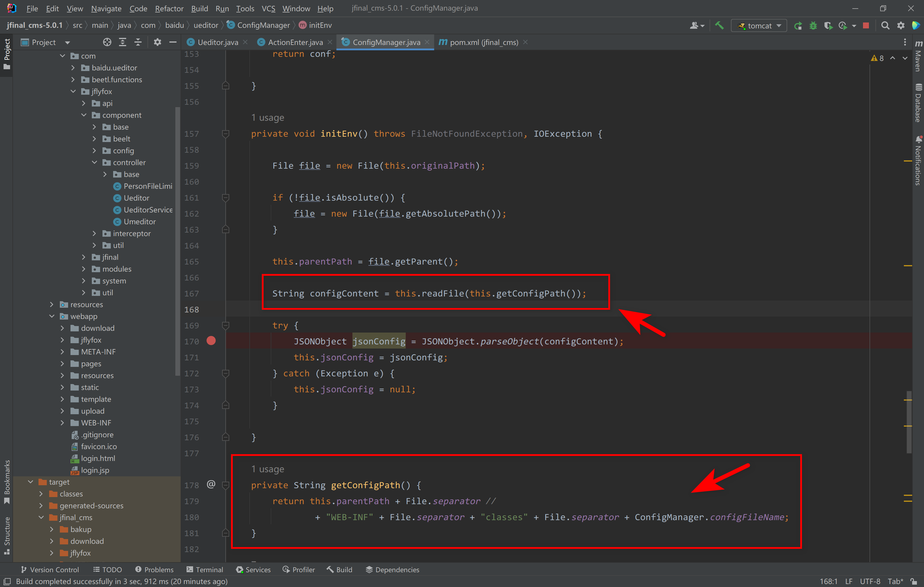This screenshot has height=587, width=924.
Task: Open the Project panel gear options
Action: point(157,42)
